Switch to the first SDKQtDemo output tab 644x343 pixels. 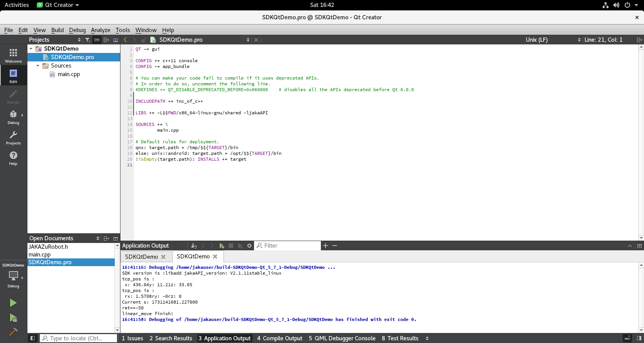coord(141,257)
